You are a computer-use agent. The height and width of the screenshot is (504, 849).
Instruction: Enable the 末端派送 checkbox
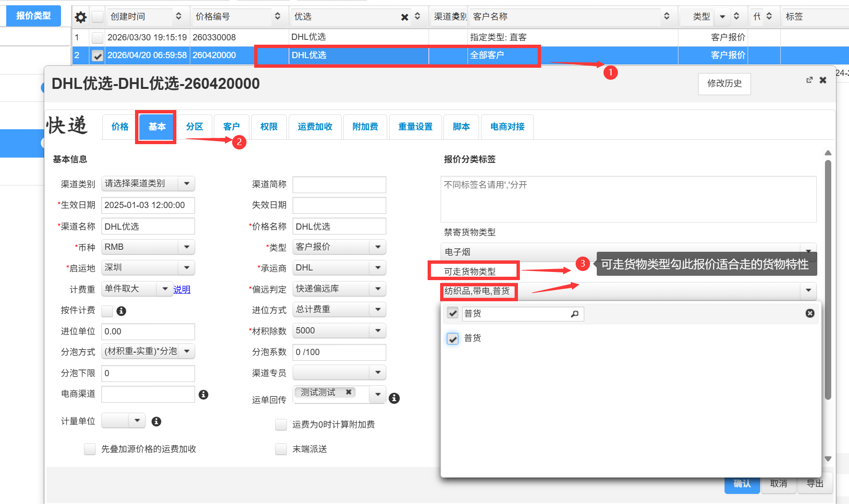(x=281, y=449)
